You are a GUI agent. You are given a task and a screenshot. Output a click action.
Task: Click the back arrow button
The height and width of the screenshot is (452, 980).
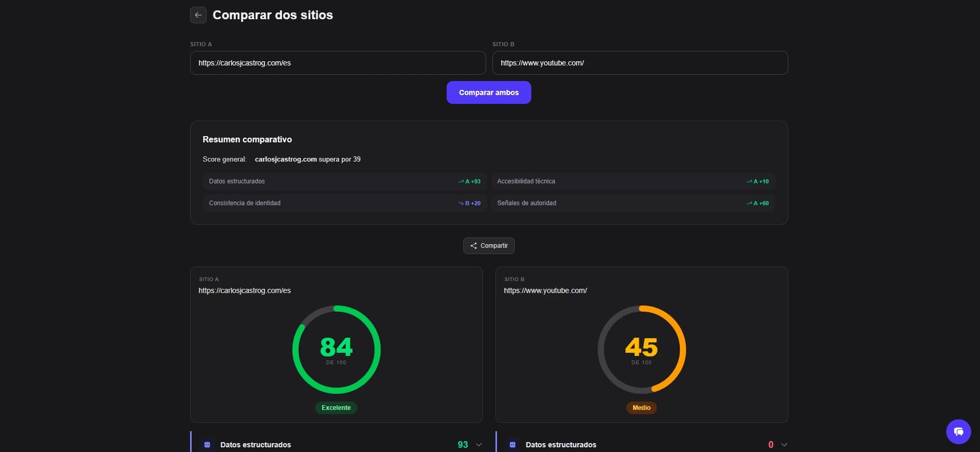point(198,15)
